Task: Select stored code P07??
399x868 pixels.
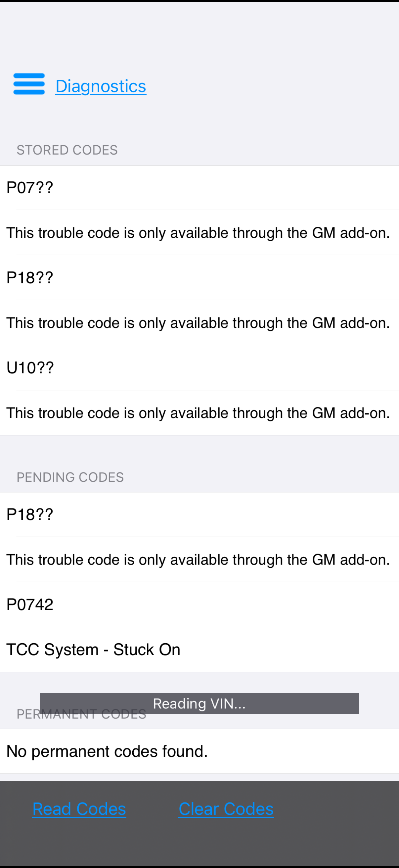Action: 199,188
